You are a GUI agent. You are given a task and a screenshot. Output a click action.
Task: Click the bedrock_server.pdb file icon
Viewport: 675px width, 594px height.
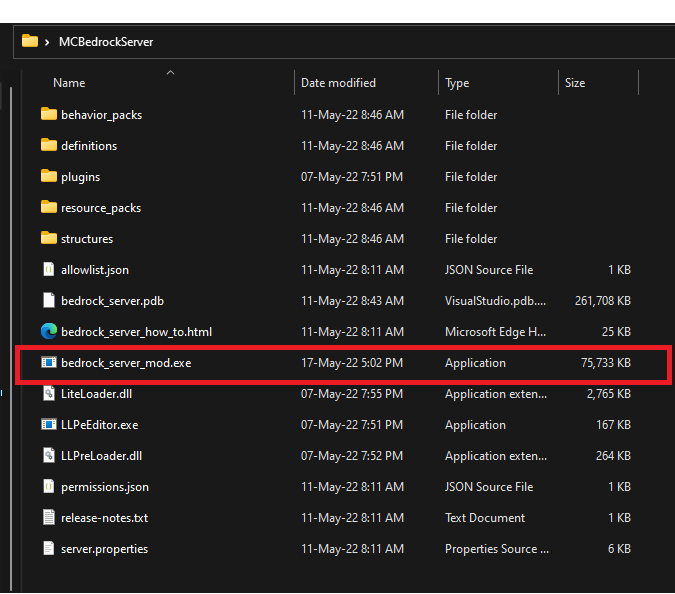click(49, 300)
